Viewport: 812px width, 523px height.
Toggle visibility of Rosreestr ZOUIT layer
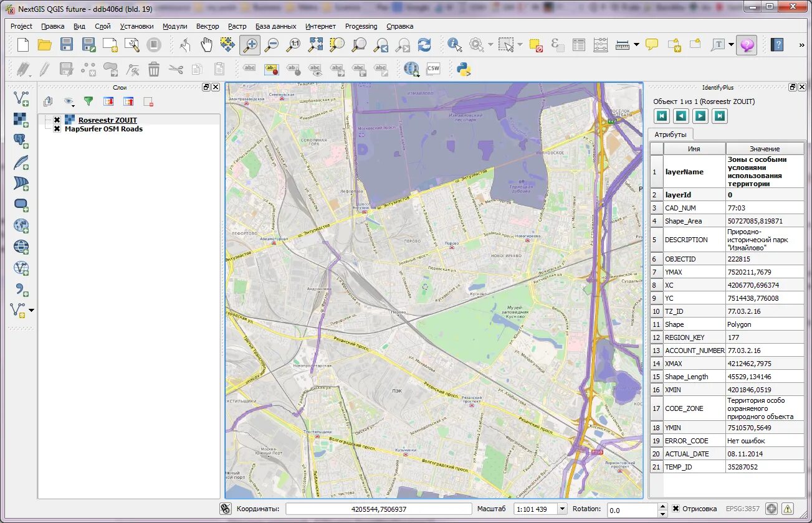(57, 120)
